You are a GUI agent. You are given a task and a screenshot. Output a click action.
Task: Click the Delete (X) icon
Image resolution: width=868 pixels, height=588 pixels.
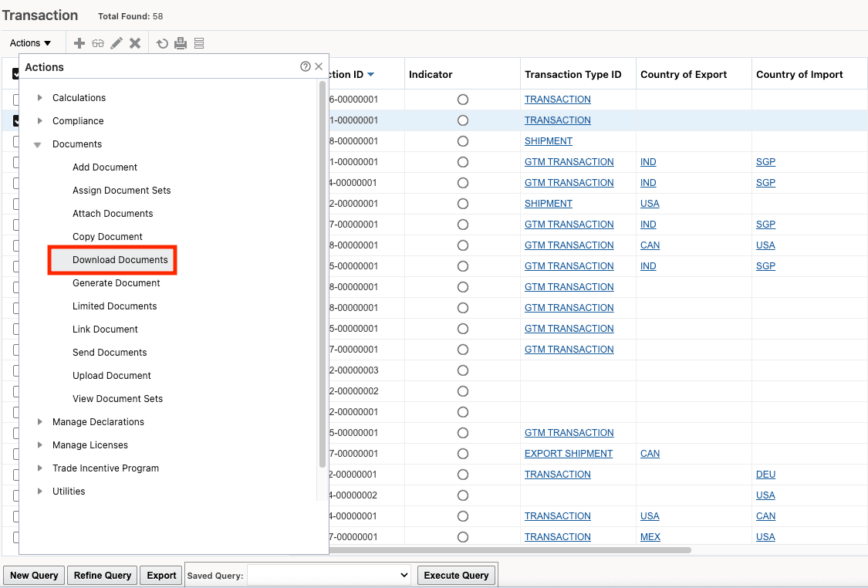(135, 42)
